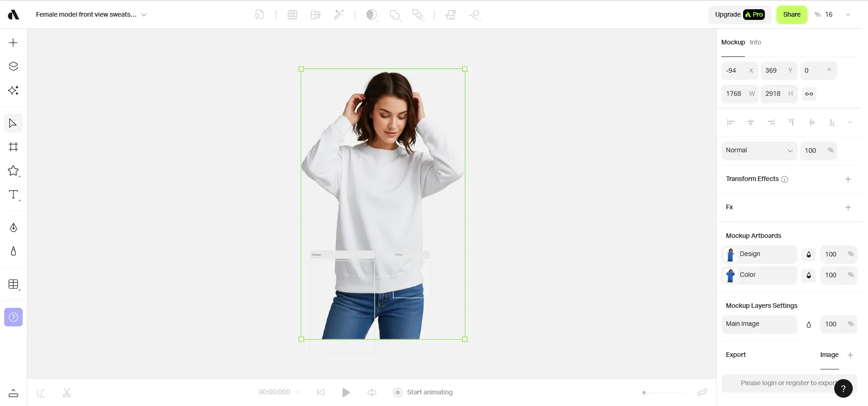Click the Upgrade Pro button
868x406 pixels.
pos(739,15)
